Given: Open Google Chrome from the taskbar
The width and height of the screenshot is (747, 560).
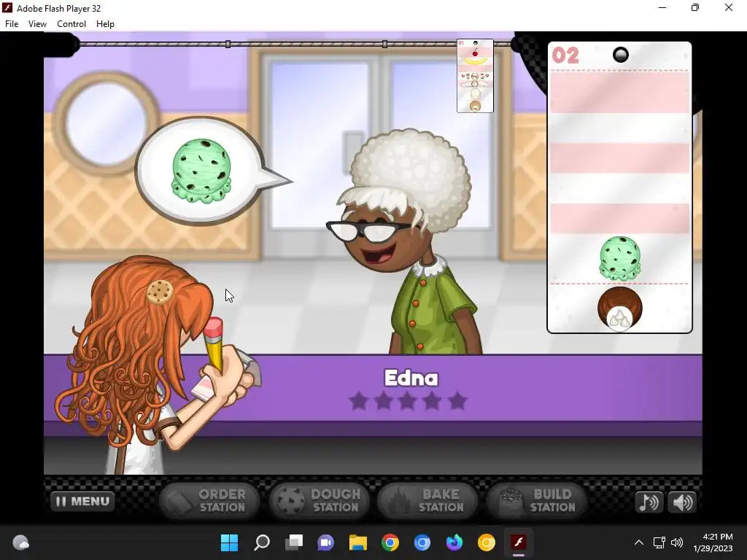Looking at the screenshot, I should [390, 542].
